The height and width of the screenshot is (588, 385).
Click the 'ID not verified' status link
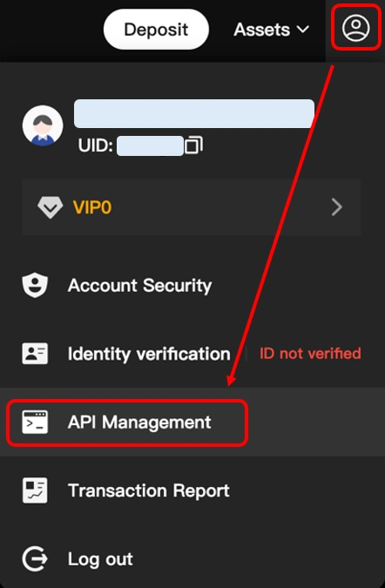coord(310,354)
